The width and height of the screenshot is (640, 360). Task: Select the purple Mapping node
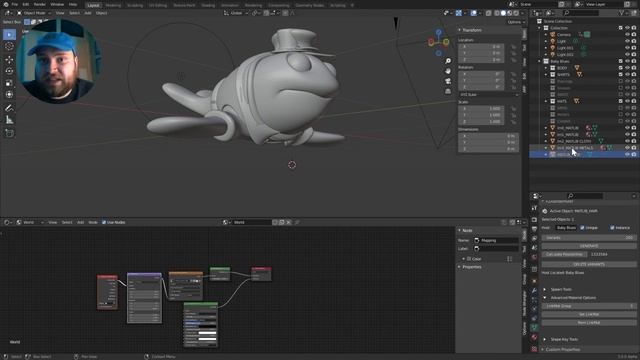(144, 298)
